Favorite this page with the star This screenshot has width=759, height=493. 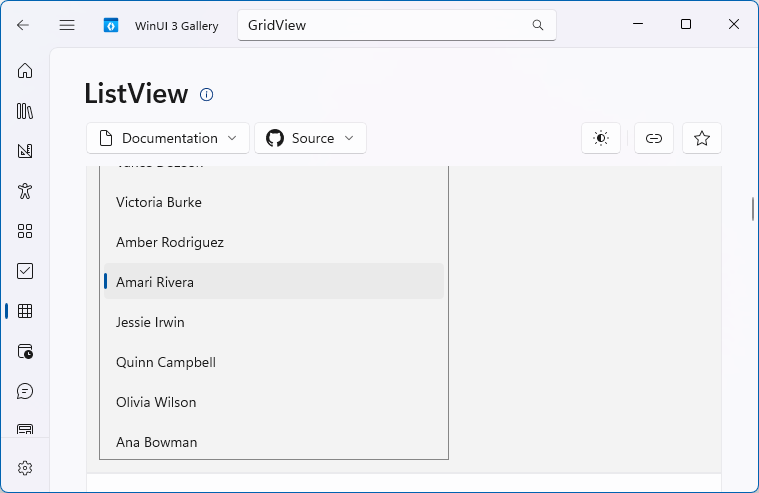[701, 139]
